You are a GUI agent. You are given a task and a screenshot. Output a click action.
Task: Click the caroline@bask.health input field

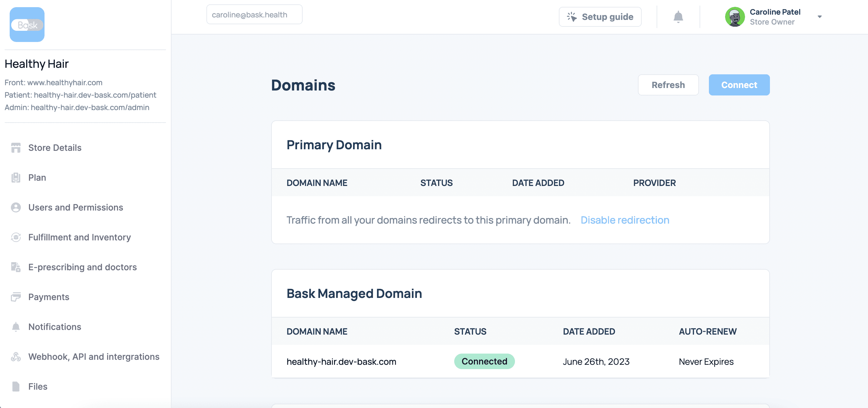[254, 15]
